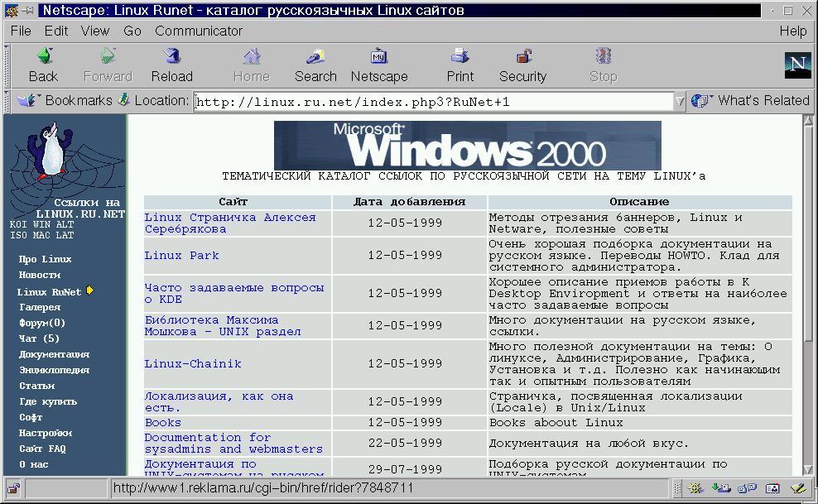Click the Netscape N logo
818x504 pixels.
(x=797, y=65)
